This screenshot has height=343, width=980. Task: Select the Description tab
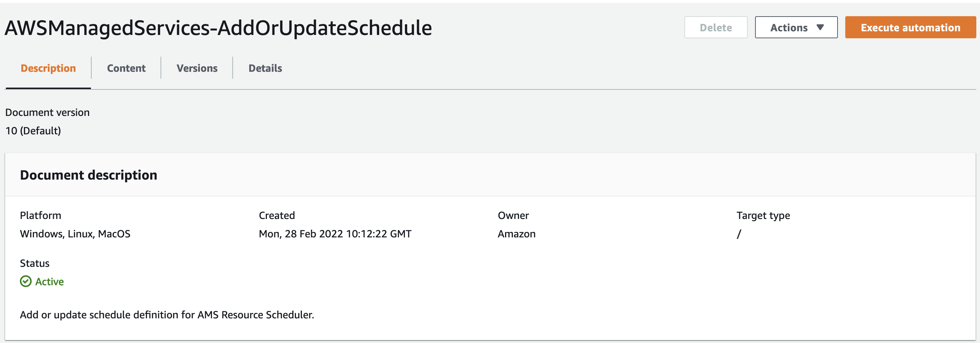pyautogui.click(x=48, y=68)
